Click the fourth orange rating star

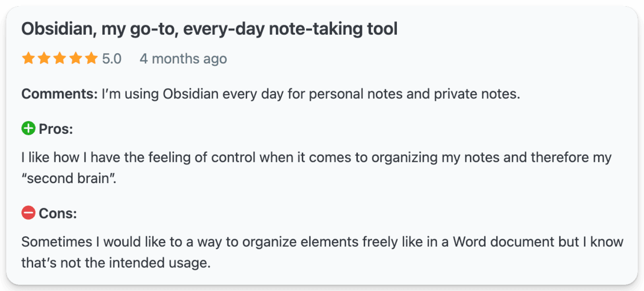point(76,58)
